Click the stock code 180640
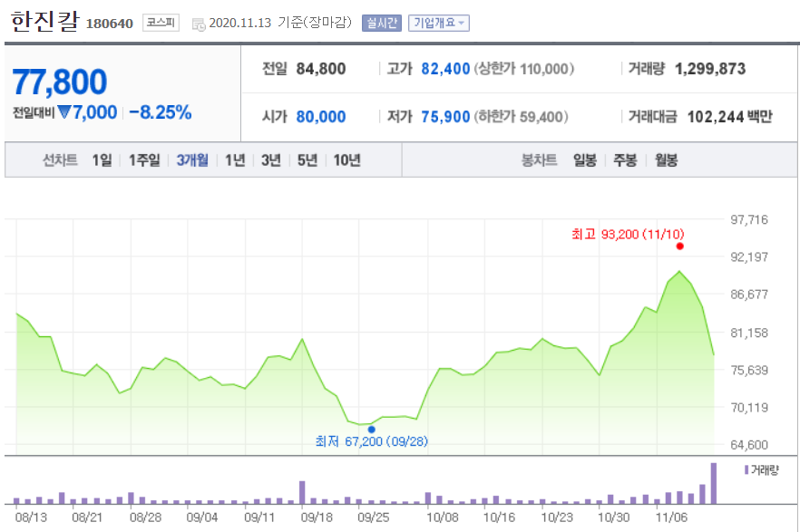 pos(109,24)
